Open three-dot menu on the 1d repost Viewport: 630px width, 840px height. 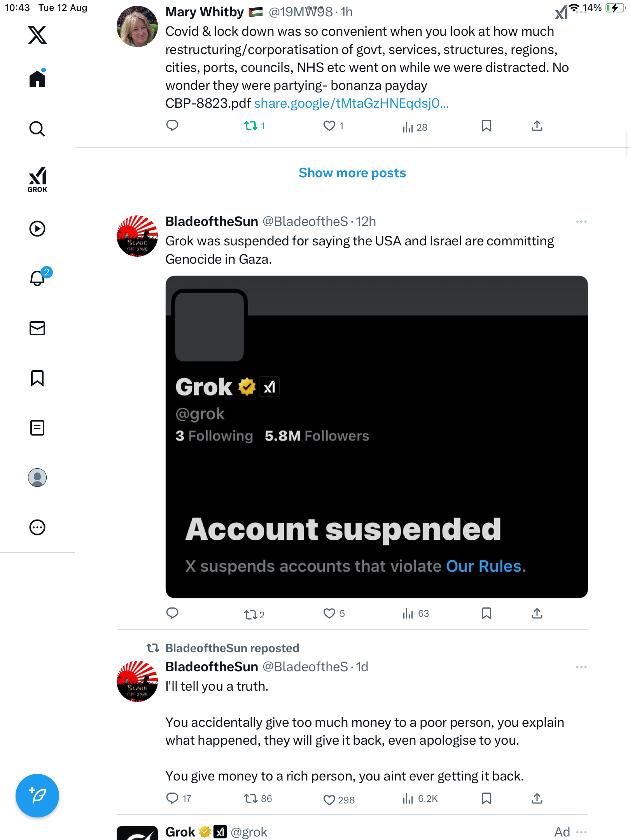(581, 667)
